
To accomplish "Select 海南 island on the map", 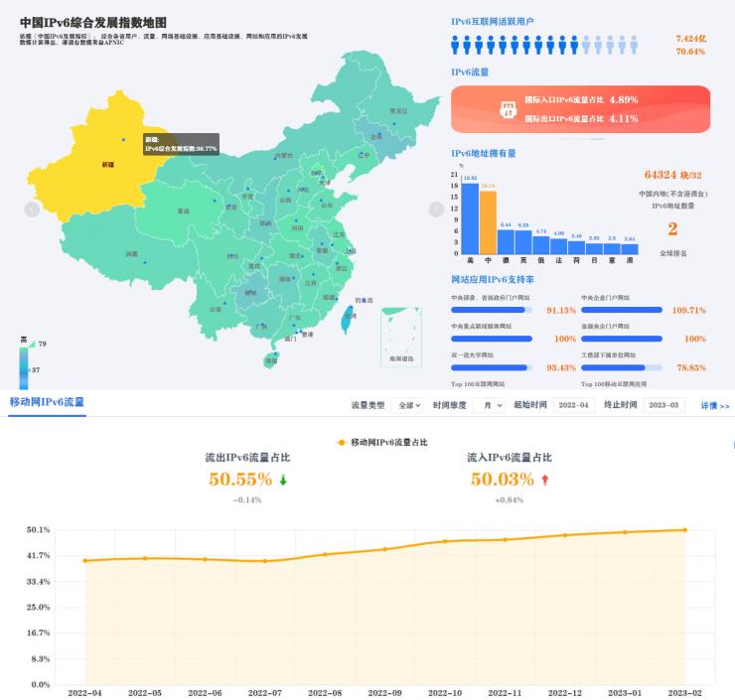I will coord(271,360).
